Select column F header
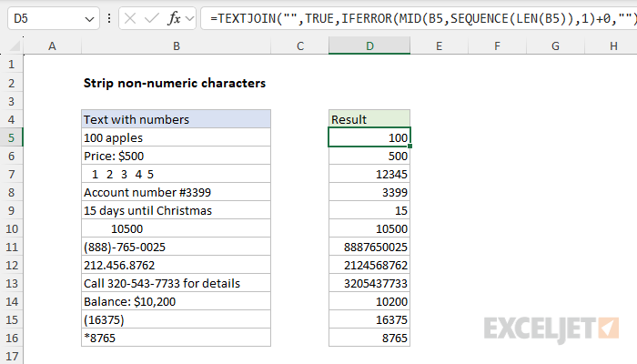Screen dimensions: 637x364 (x=497, y=45)
